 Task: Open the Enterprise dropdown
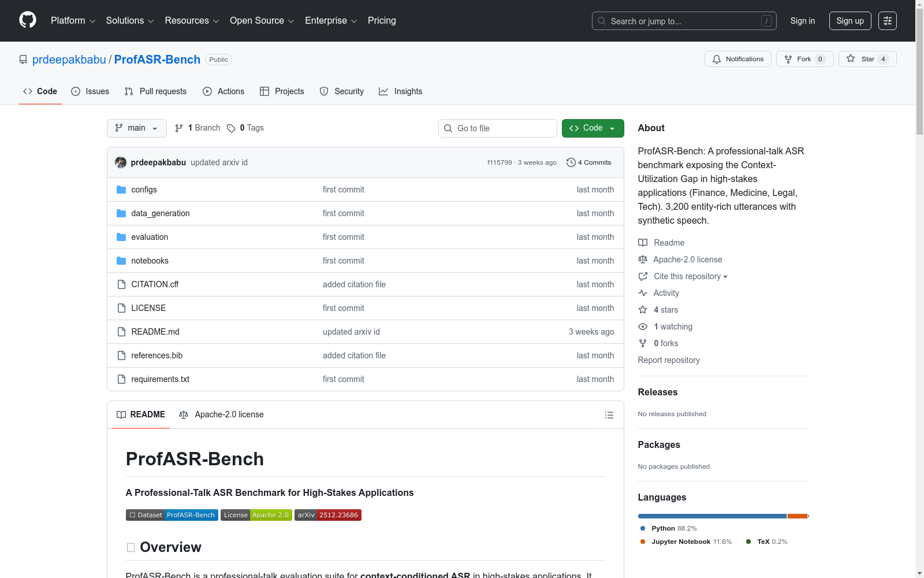(x=331, y=21)
